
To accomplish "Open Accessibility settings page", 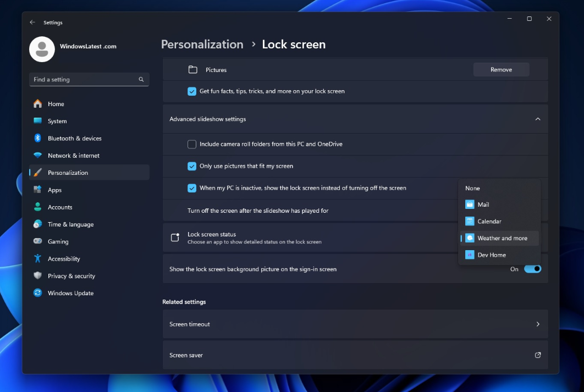I will click(x=90, y=259).
